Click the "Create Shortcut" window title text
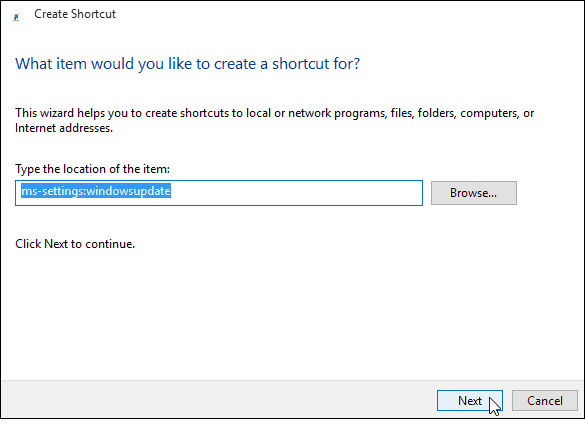Image resolution: width=585 pixels, height=429 pixels. click(75, 14)
